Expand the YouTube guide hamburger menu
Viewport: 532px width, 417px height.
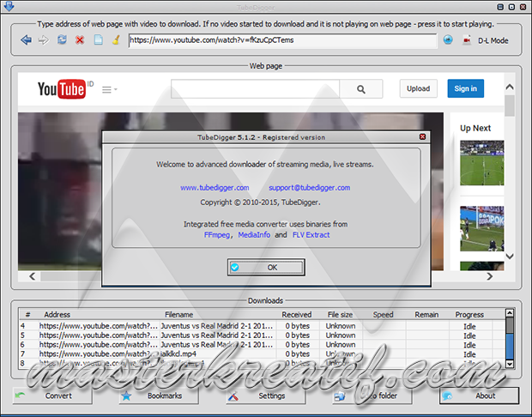point(109,89)
